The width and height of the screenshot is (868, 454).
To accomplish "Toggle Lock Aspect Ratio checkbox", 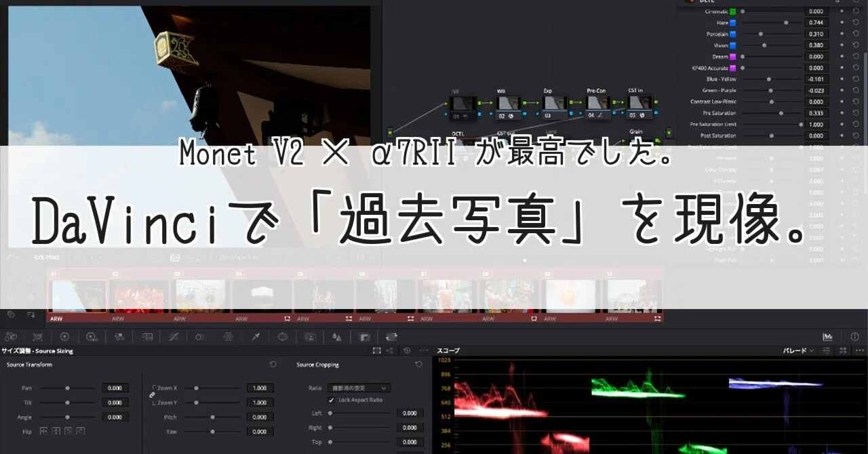I will click(331, 400).
